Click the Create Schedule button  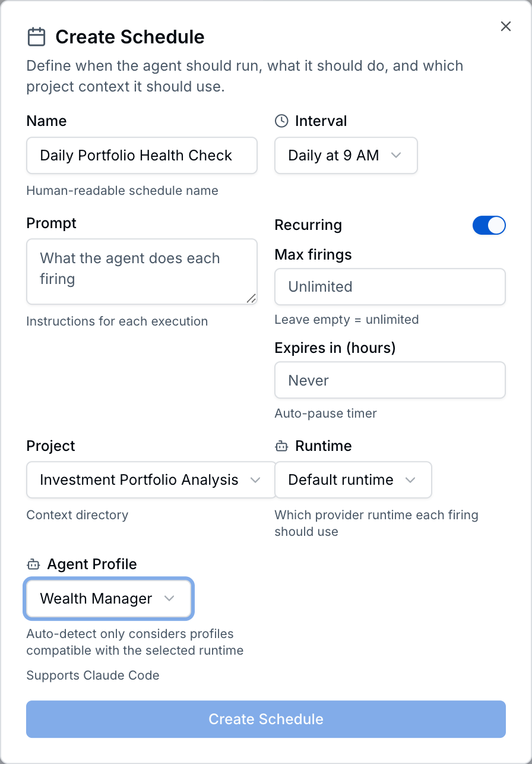265,719
